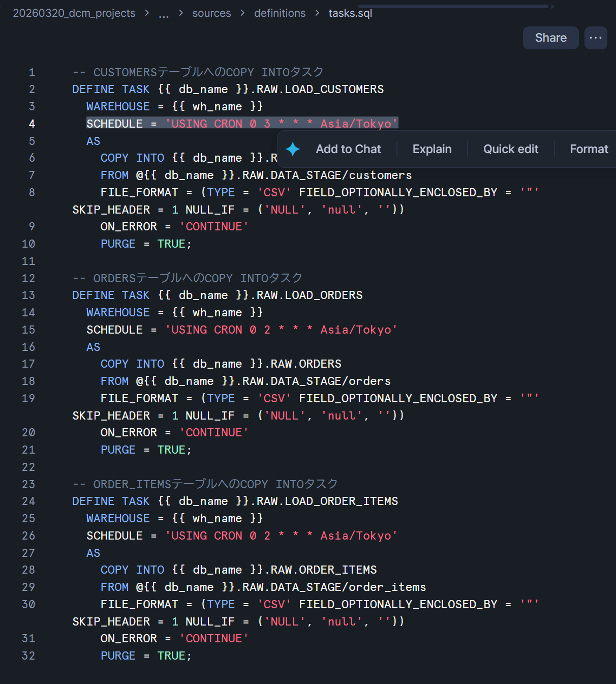Click the chevron between sources and definitions

coord(242,13)
